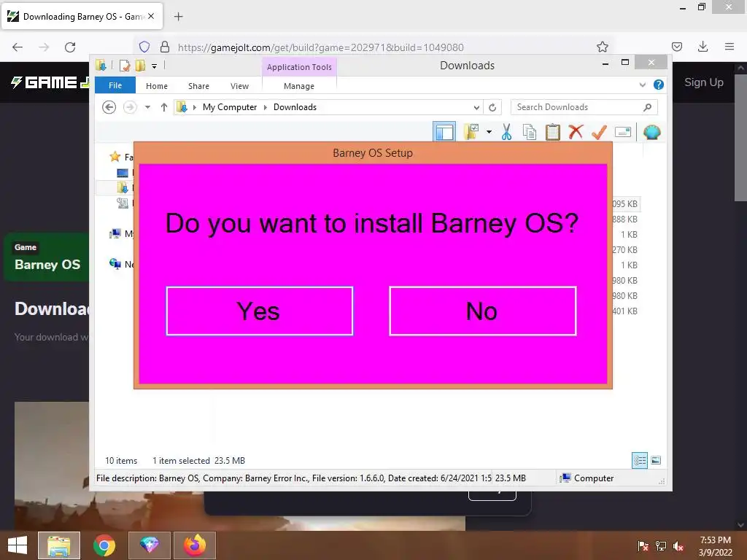
Task: Open the recent locations dropdown arrow
Action: pos(147,107)
